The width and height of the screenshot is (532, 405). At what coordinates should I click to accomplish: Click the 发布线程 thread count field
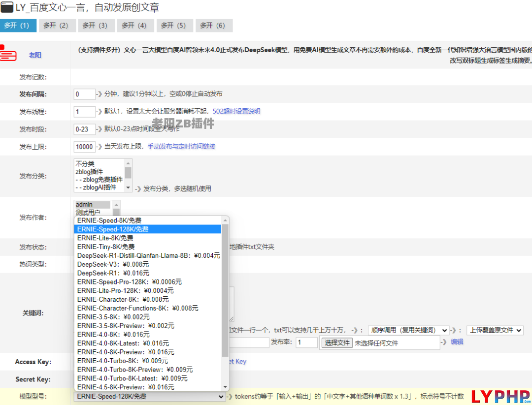(x=85, y=112)
